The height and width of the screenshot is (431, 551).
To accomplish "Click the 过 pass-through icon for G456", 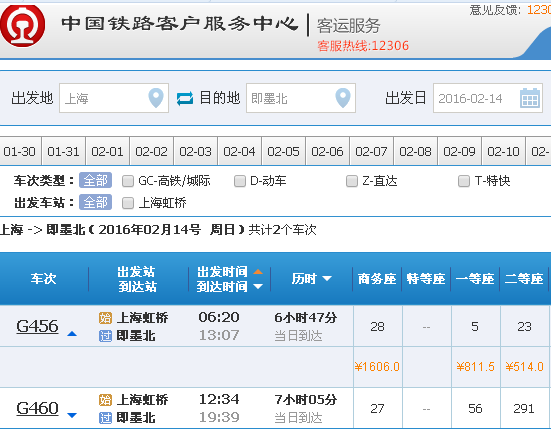I will [x=105, y=336].
